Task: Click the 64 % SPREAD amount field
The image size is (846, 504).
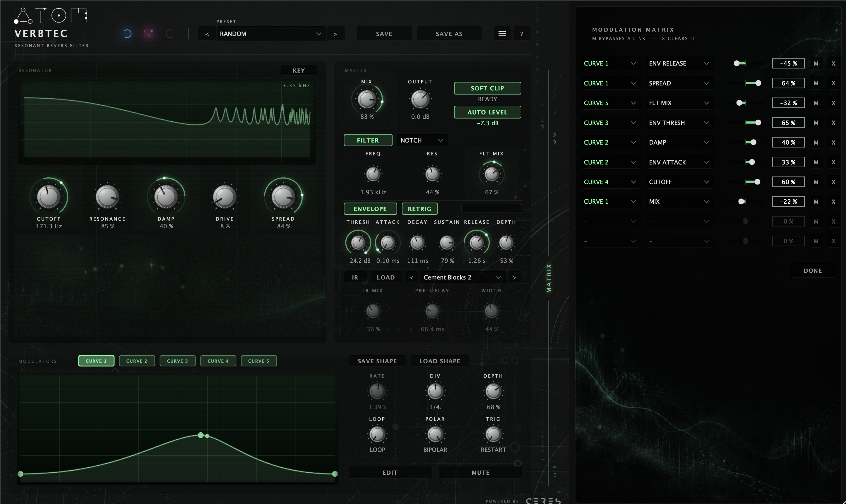Action: click(788, 83)
